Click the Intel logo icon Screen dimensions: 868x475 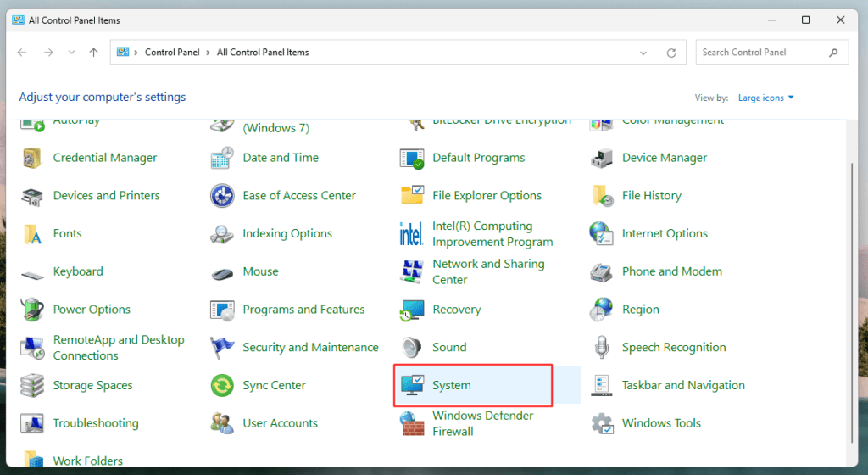tap(411, 234)
